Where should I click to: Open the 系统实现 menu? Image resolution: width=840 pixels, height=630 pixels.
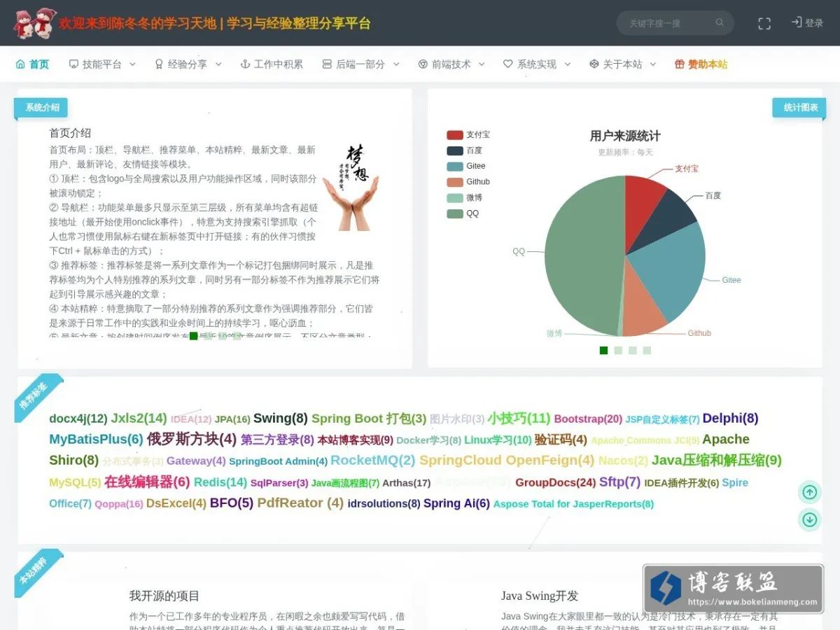[x=537, y=64]
